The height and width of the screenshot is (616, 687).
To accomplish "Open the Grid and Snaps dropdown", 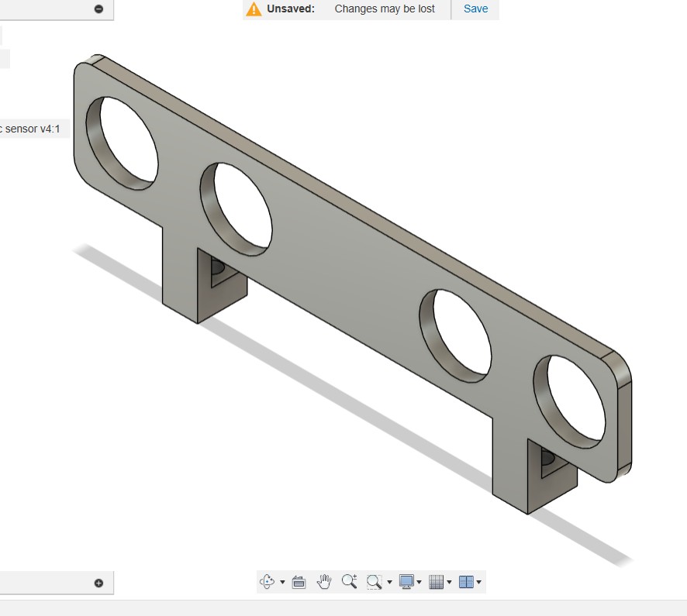I will [450, 582].
